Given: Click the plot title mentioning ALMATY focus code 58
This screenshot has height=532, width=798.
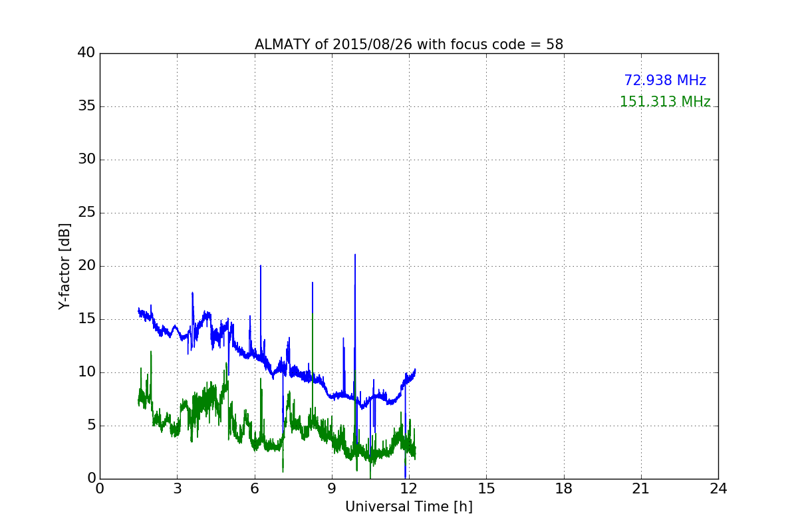Looking at the screenshot, I should 409,45.
